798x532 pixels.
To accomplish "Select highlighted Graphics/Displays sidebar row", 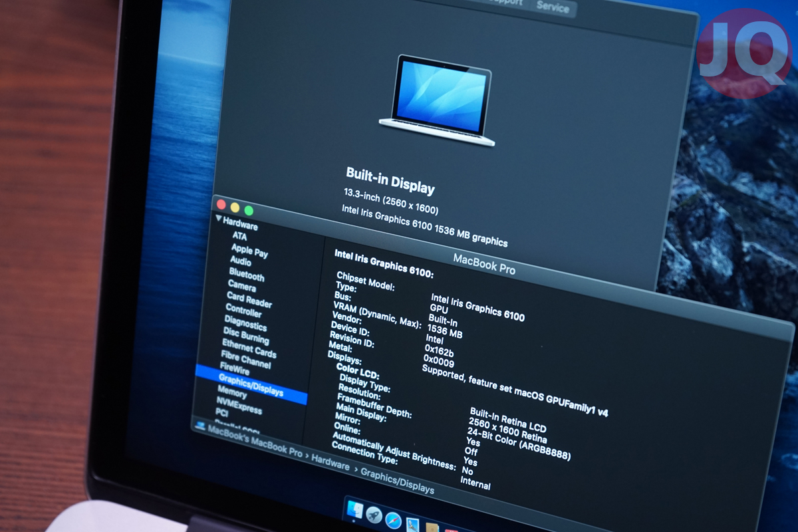I will [251, 386].
